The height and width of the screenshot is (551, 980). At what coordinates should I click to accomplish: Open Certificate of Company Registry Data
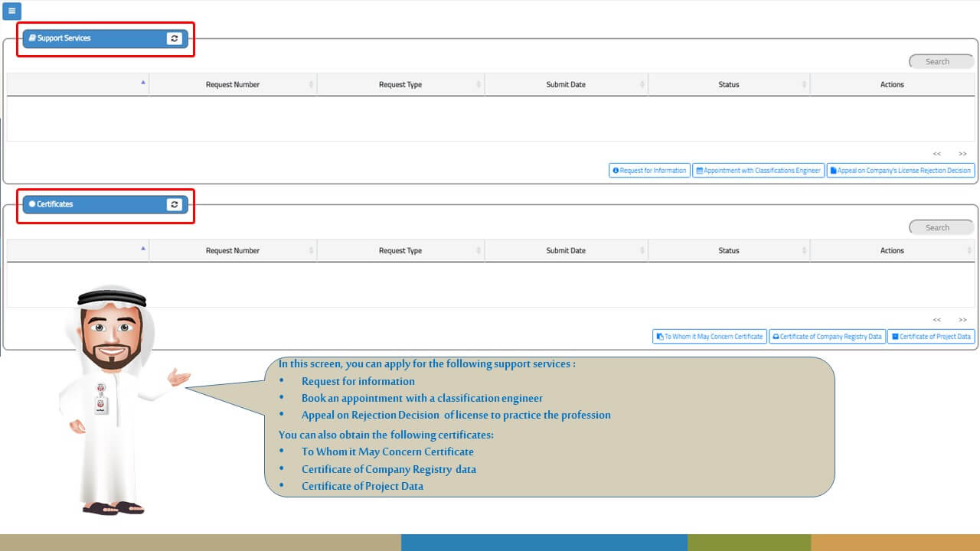point(827,337)
